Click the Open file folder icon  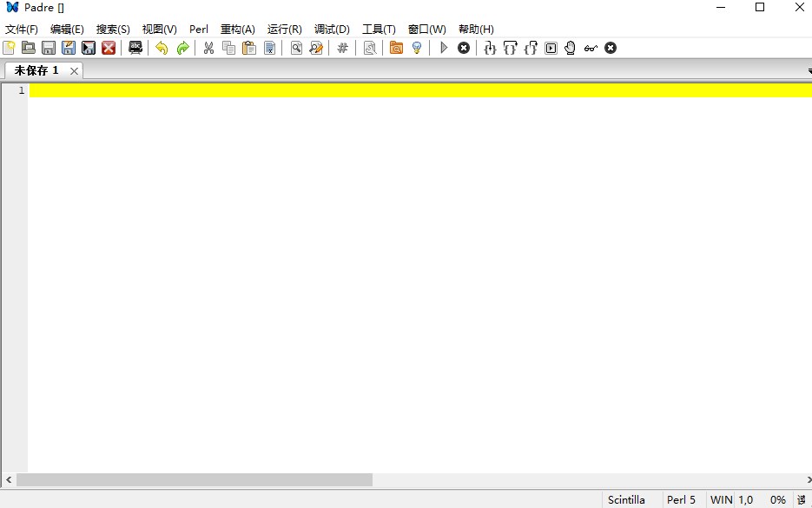29,48
